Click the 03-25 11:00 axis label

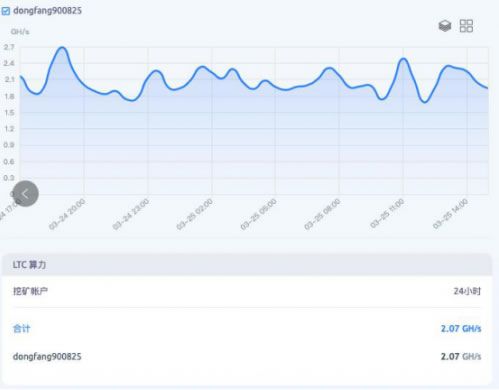387,213
